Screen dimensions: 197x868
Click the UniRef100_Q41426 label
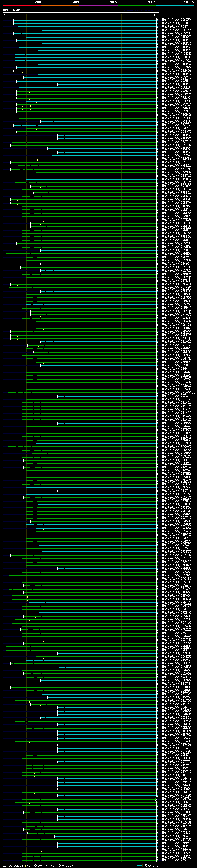tap(177, 402)
